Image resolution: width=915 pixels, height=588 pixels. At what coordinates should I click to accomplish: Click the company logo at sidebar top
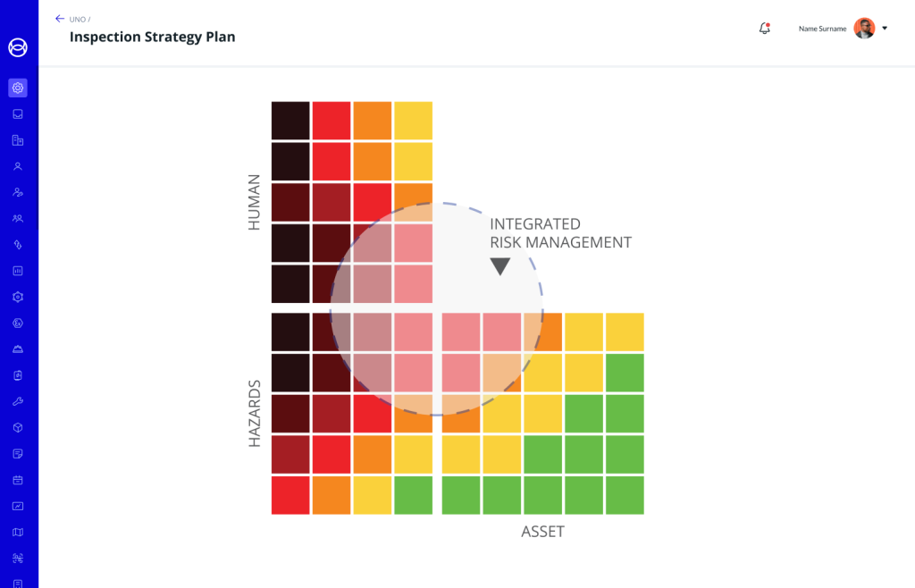click(x=18, y=47)
